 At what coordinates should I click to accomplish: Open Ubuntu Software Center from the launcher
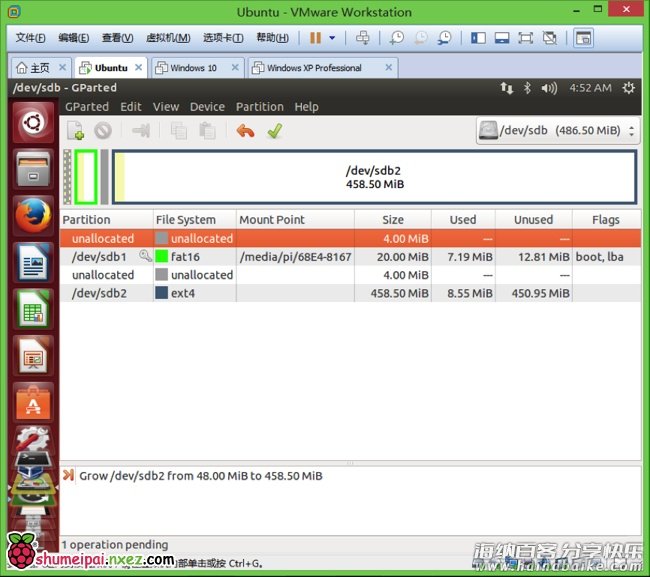tap(33, 402)
